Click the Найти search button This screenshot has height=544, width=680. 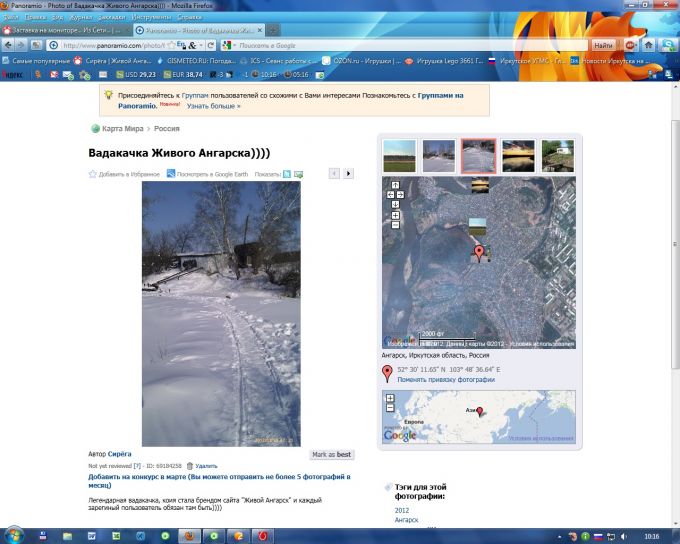[x=603, y=45]
